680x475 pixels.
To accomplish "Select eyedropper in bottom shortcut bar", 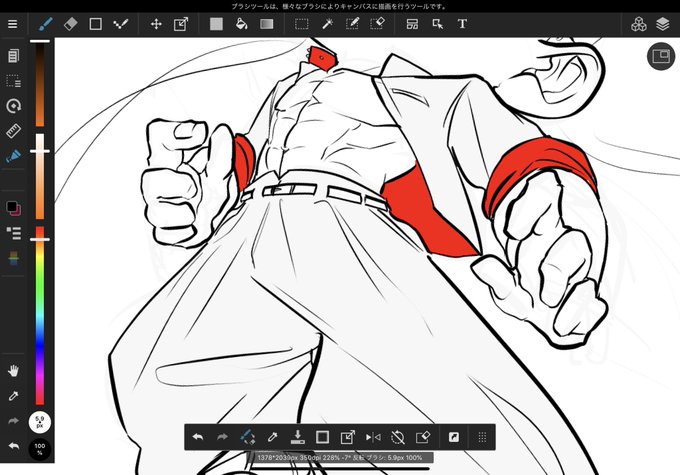I will click(x=272, y=437).
